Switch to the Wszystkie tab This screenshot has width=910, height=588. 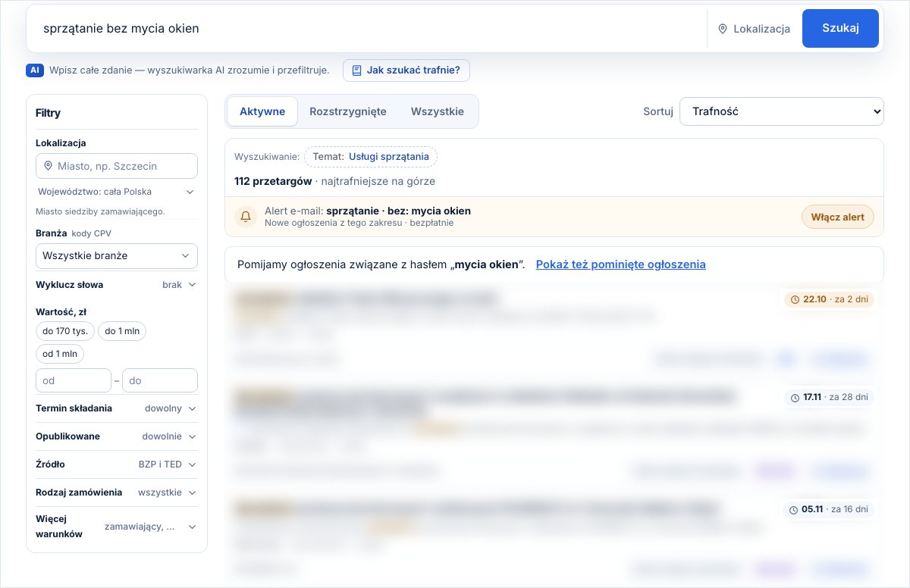click(438, 111)
